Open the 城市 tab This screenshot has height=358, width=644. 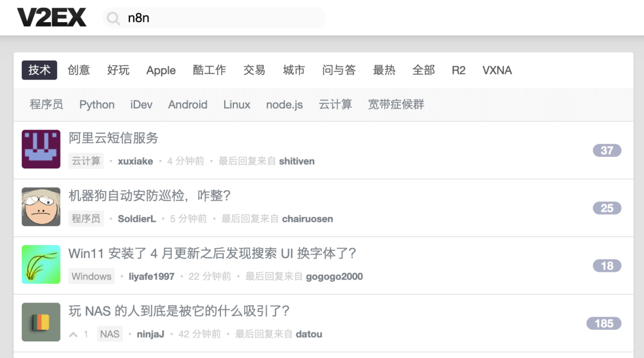coord(294,70)
